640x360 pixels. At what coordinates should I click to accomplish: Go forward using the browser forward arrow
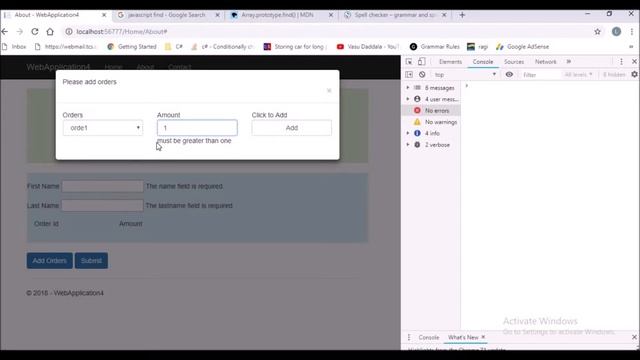pos(20,31)
